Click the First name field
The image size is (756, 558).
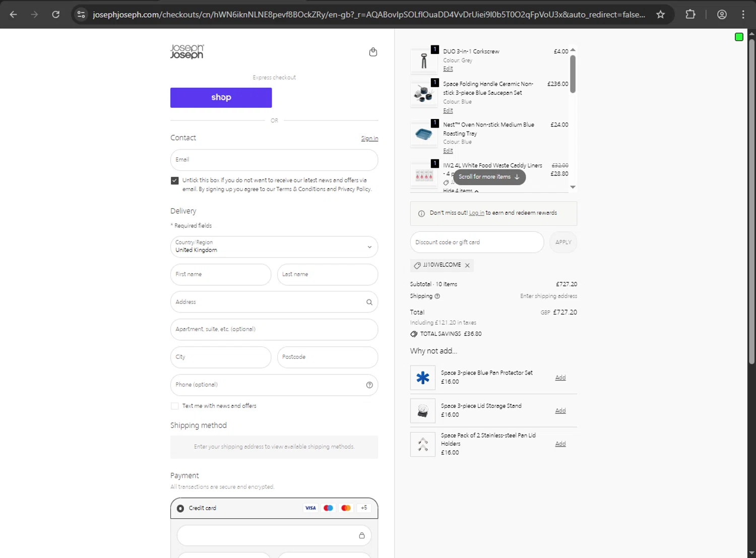221,275
